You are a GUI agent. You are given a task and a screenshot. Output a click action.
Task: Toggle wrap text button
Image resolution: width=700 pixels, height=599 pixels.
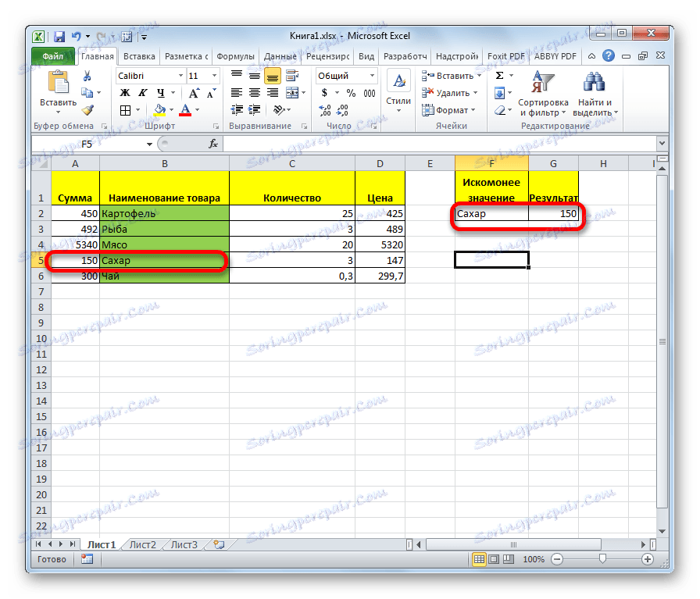292,76
